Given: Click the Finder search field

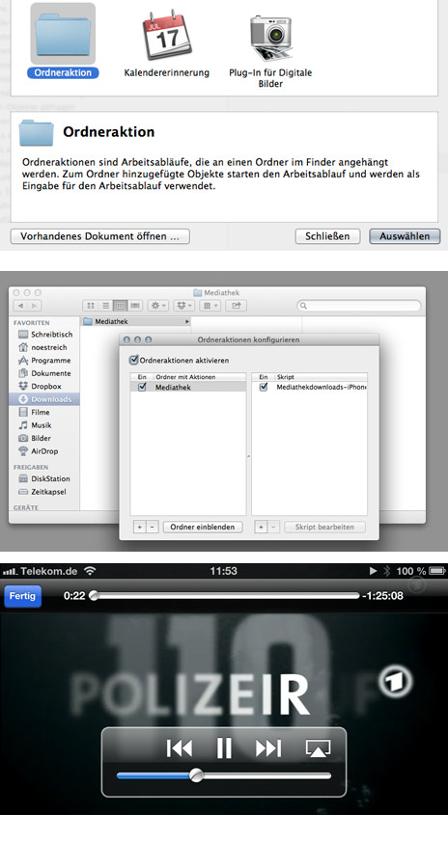Looking at the screenshot, I should point(359,306).
